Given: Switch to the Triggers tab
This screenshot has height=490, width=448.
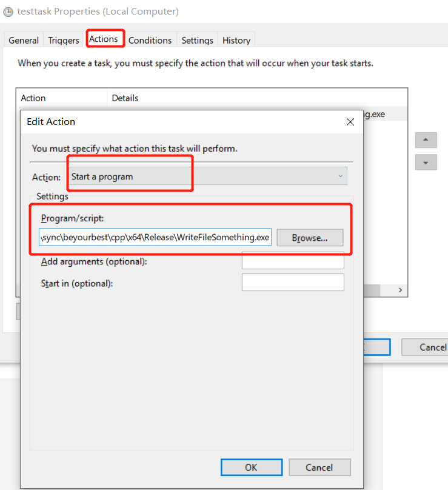Looking at the screenshot, I should [x=64, y=40].
